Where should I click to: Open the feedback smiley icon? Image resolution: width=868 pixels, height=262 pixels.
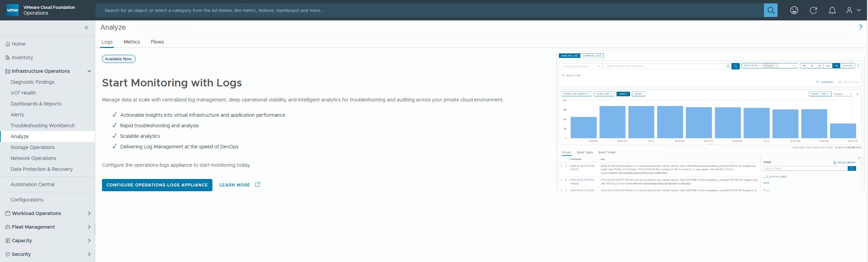coord(794,11)
